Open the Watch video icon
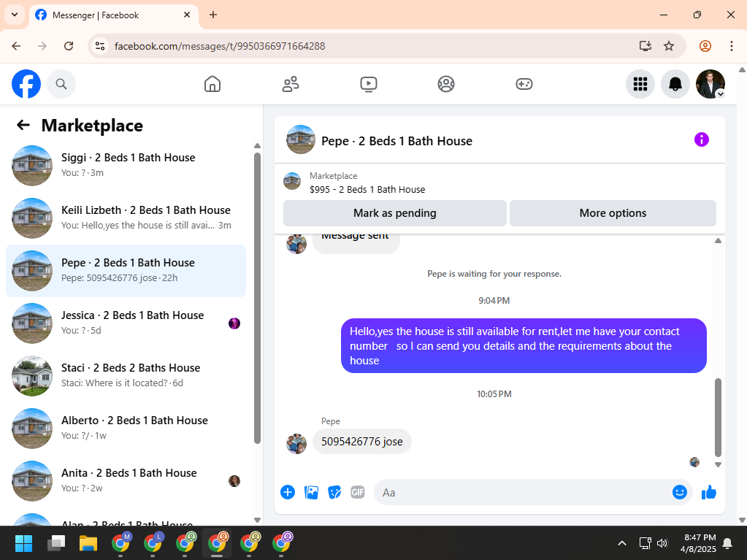The image size is (747, 560). pos(368,84)
